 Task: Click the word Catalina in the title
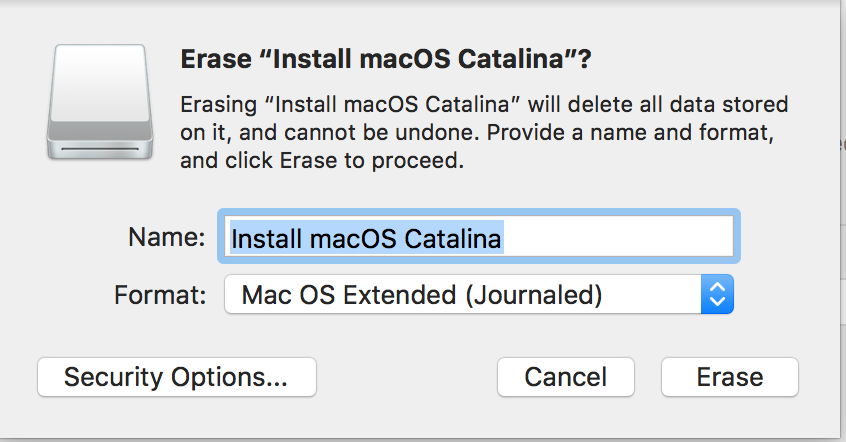516,60
